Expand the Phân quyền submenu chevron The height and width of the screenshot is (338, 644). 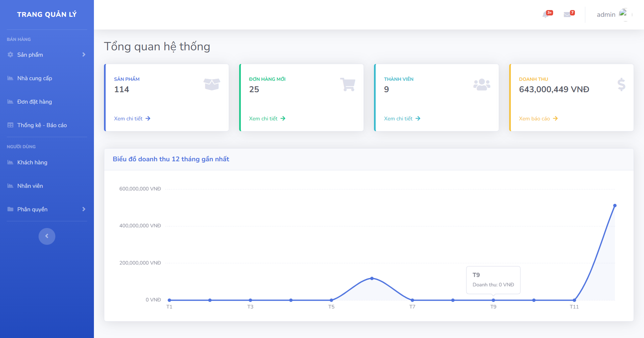click(84, 209)
